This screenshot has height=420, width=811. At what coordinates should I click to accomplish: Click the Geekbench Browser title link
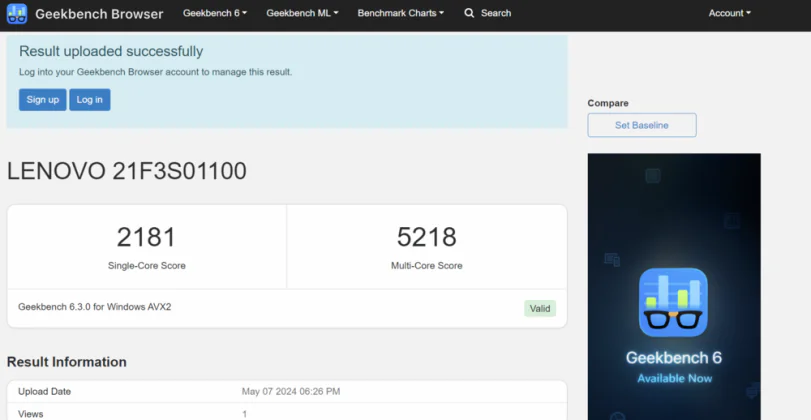point(99,13)
